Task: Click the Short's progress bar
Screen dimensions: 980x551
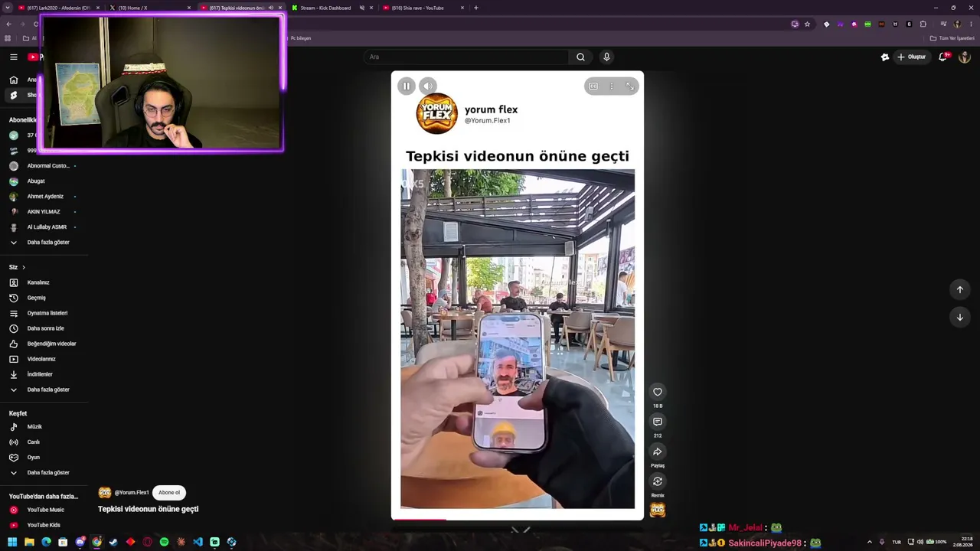Action: (518, 519)
